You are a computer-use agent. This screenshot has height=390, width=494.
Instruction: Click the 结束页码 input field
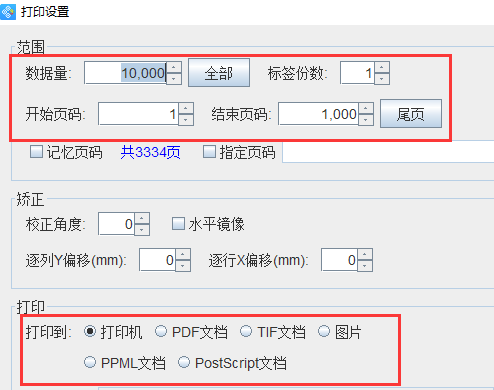pyautogui.click(x=319, y=114)
